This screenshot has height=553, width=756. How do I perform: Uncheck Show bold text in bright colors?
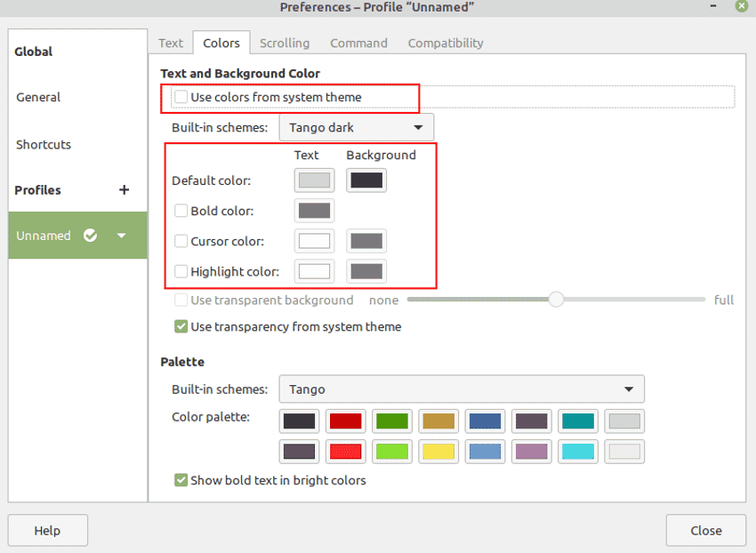(x=181, y=480)
